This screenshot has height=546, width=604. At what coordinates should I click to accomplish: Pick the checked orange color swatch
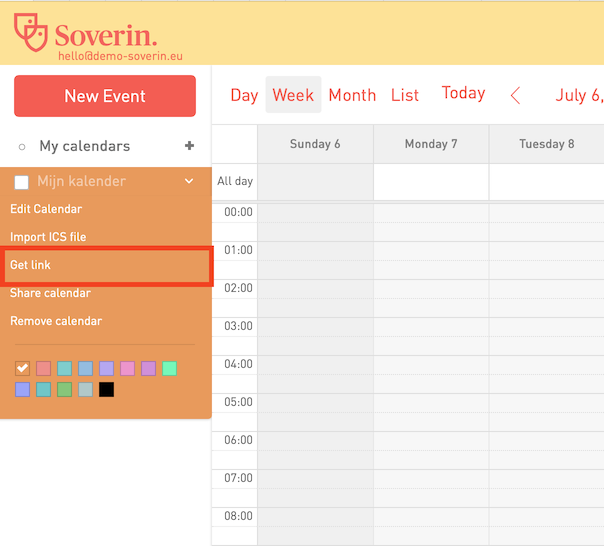pos(22,368)
